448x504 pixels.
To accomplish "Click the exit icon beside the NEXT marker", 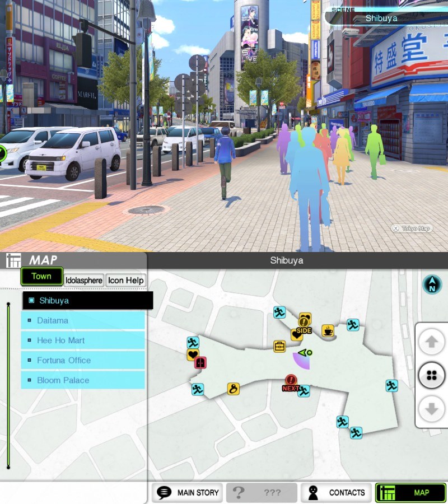I will [x=304, y=391].
